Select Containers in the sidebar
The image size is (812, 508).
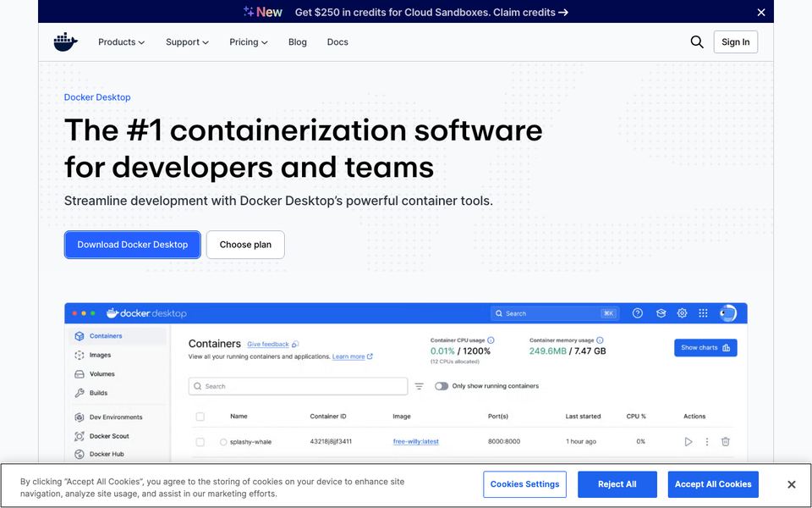pyautogui.click(x=118, y=336)
